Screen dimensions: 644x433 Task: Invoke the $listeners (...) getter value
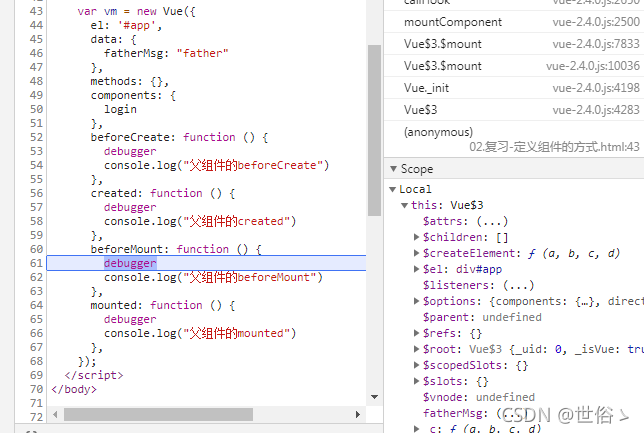(518, 285)
